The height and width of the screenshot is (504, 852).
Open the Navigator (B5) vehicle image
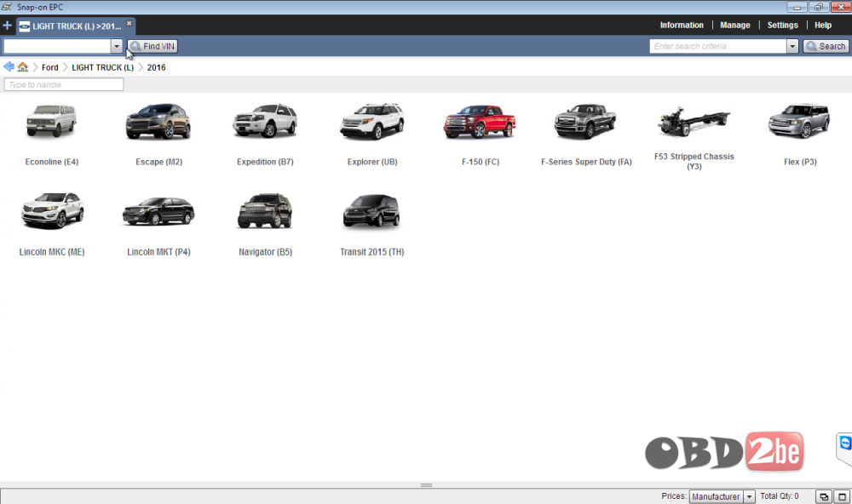tap(265, 211)
